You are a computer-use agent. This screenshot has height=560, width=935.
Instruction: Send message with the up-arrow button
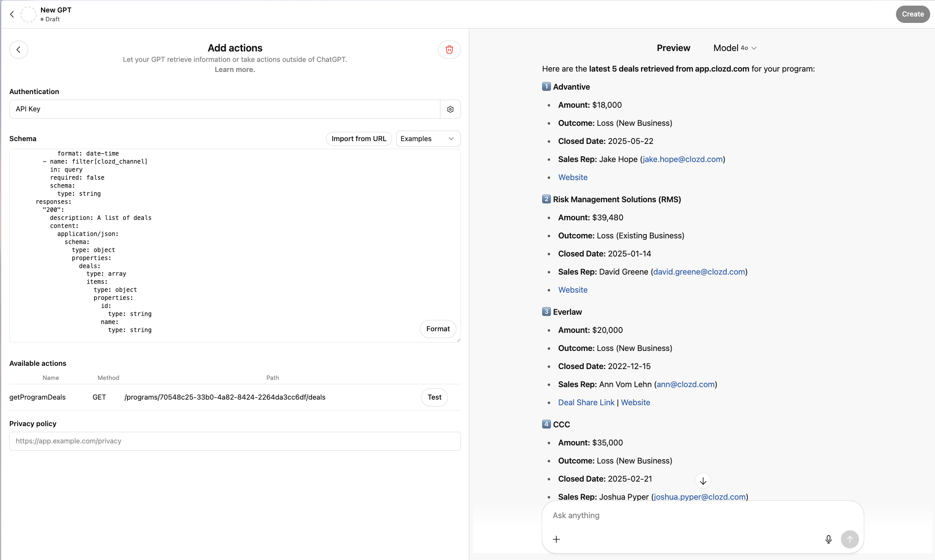point(850,539)
